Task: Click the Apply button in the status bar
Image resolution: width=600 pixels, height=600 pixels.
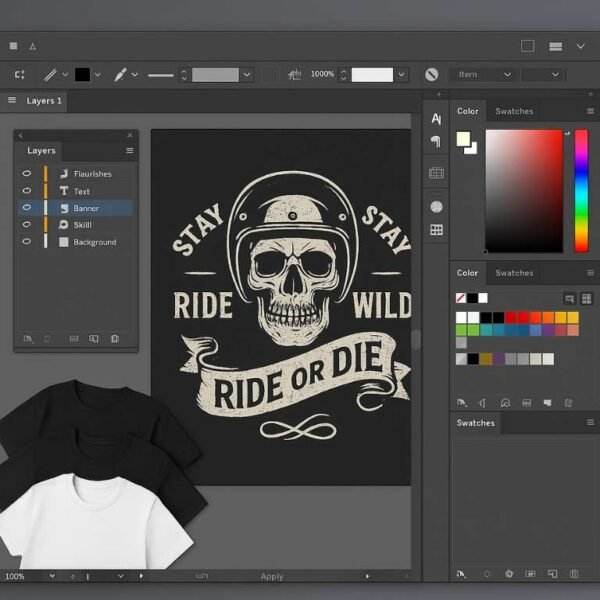Action: click(x=272, y=576)
